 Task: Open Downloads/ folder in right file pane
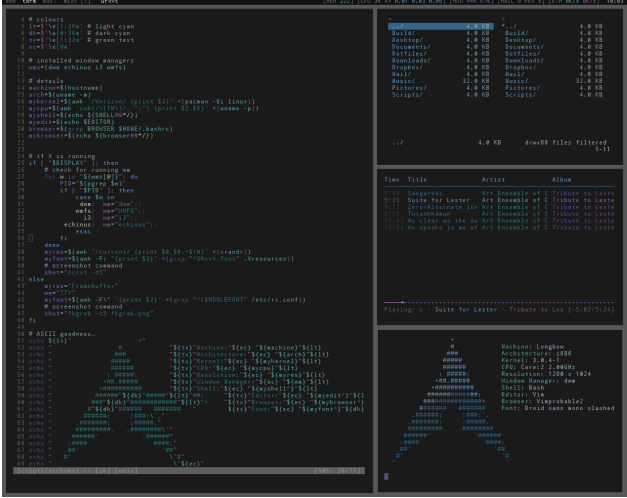click(525, 60)
